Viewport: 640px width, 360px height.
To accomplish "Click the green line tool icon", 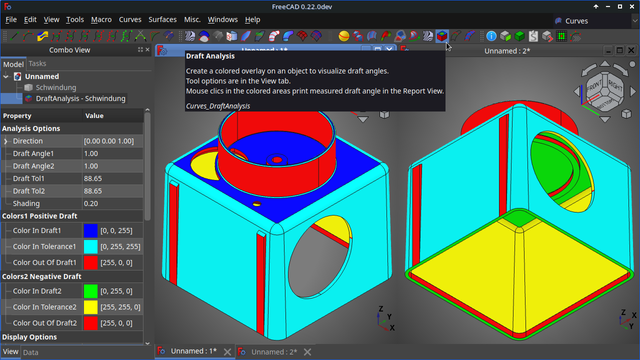I will (x=14, y=36).
